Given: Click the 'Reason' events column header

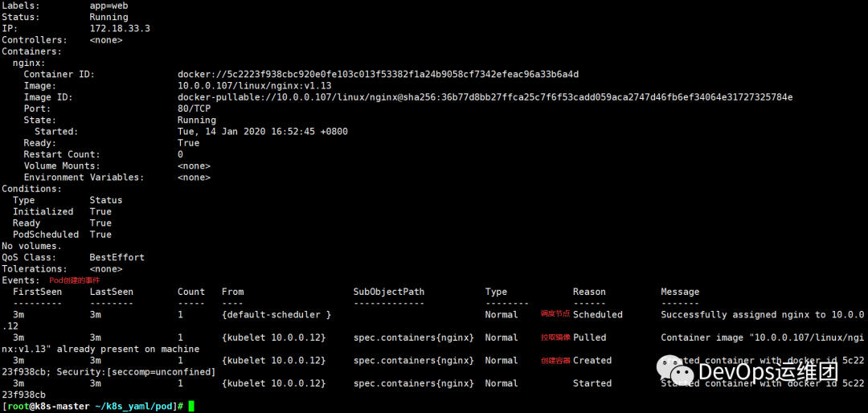Looking at the screenshot, I should [589, 292].
